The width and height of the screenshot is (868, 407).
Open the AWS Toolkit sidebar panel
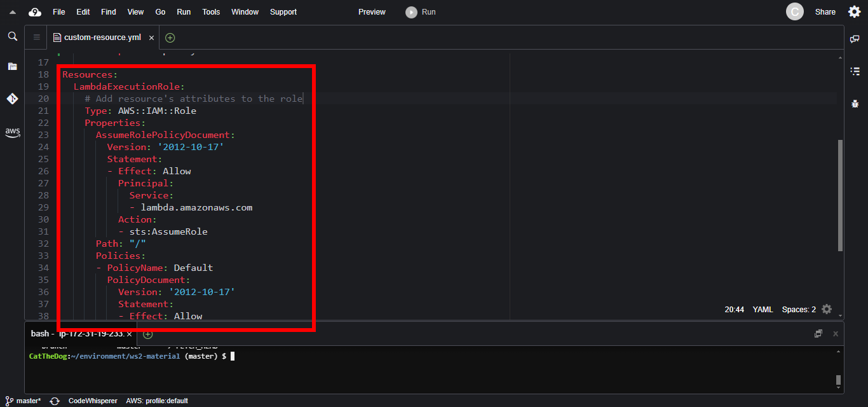coord(12,132)
